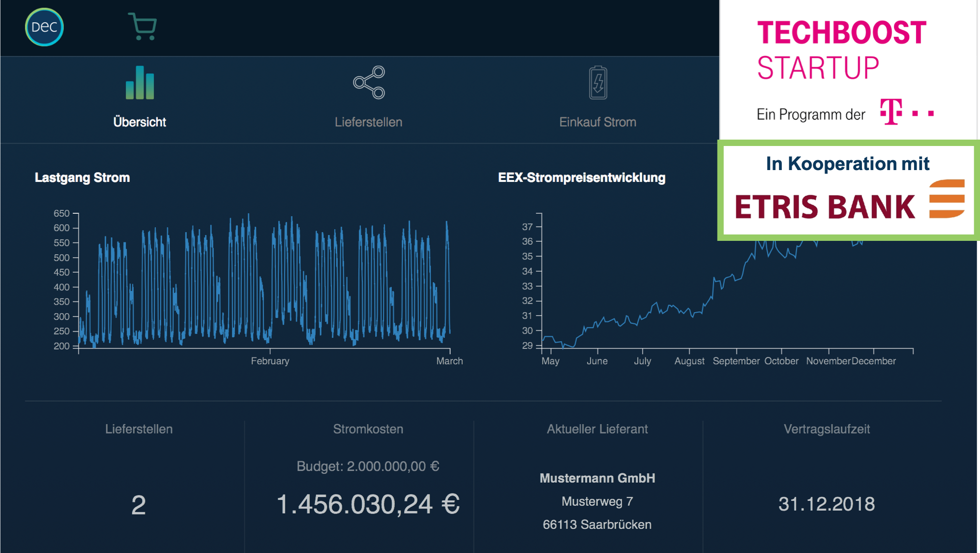This screenshot has width=980, height=553.
Task: Click the June axis label
Action: pyautogui.click(x=597, y=361)
